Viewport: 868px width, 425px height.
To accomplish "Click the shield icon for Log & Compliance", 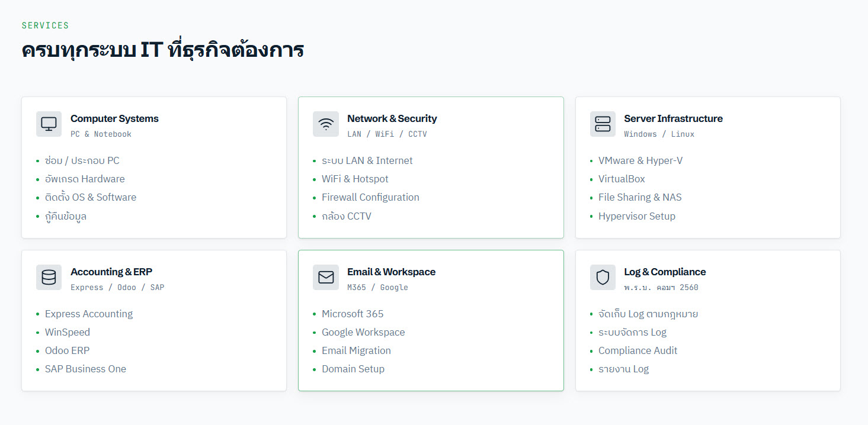I will point(603,278).
